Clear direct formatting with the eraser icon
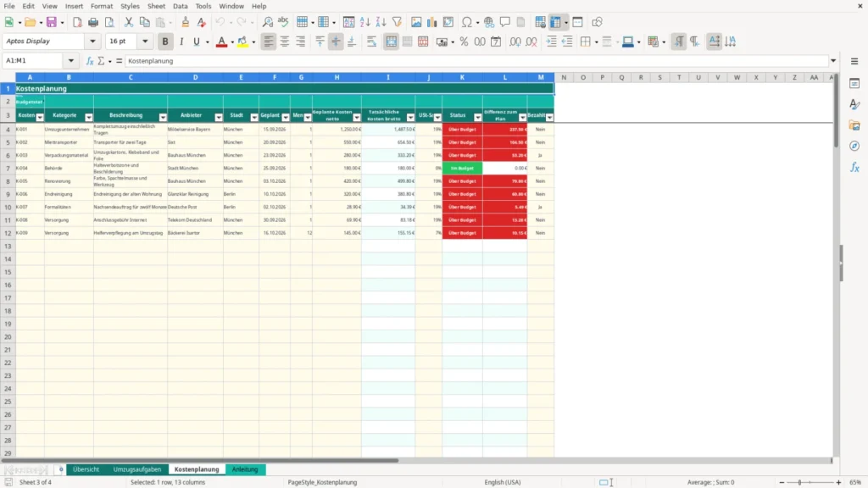 click(x=202, y=22)
